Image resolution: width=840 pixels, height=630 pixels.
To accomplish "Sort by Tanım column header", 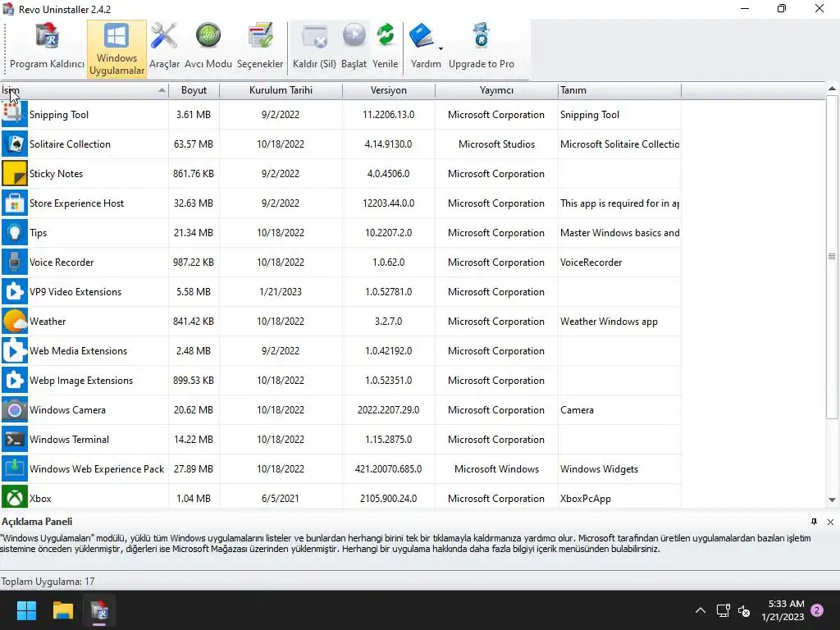I will click(x=619, y=90).
